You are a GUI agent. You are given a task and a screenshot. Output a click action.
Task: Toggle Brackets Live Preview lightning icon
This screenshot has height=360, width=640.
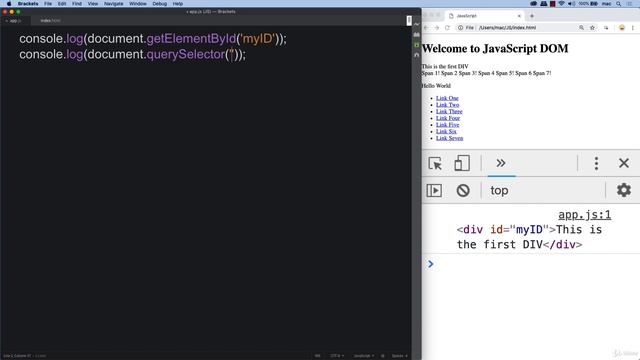click(x=416, y=25)
